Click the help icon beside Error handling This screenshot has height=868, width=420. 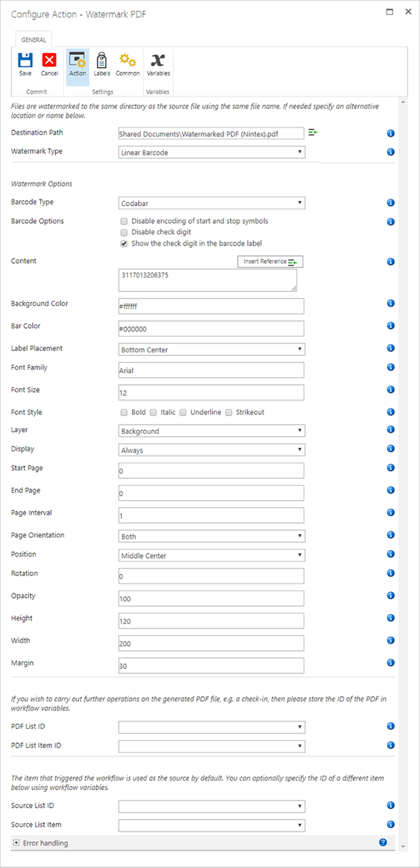pos(383,842)
